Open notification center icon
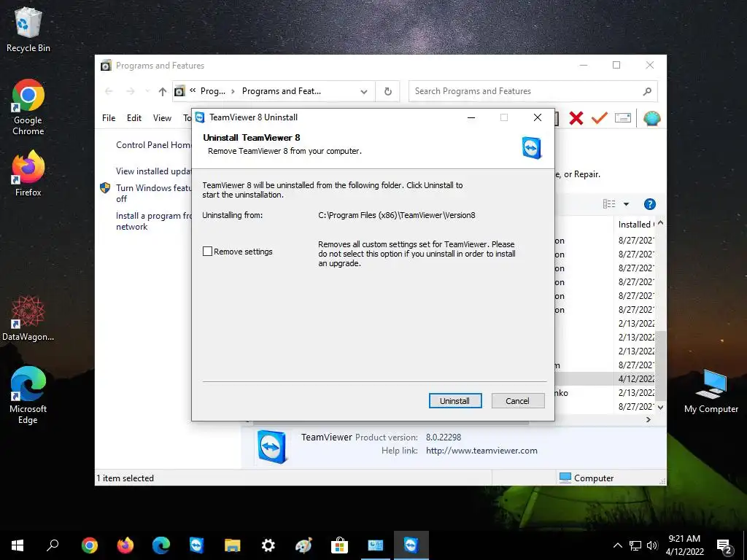 [x=724, y=545]
